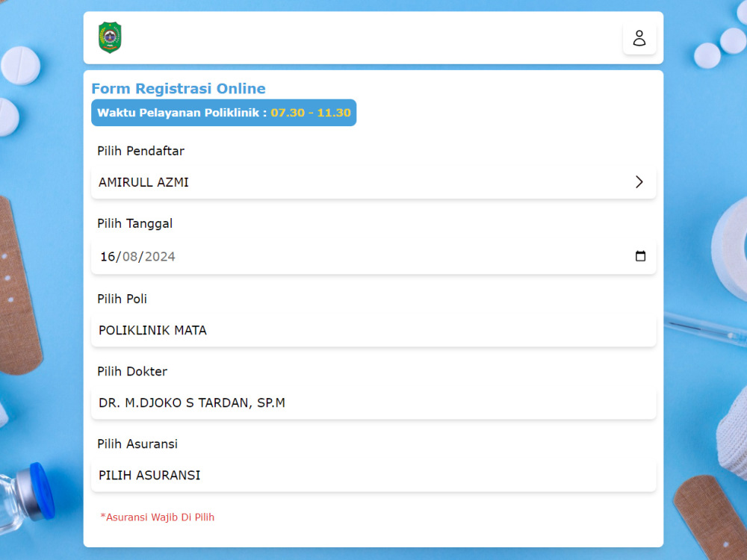Open the Pilih Pendaftar selector row

pos(373,182)
